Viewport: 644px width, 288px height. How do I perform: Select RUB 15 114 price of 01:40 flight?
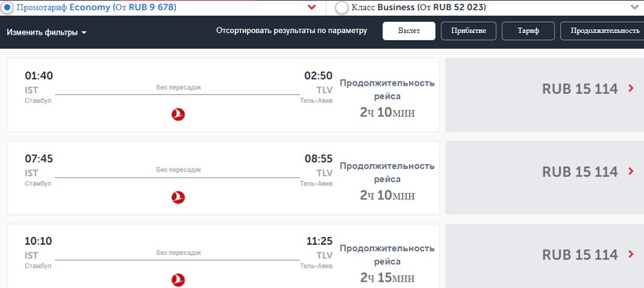click(x=580, y=89)
